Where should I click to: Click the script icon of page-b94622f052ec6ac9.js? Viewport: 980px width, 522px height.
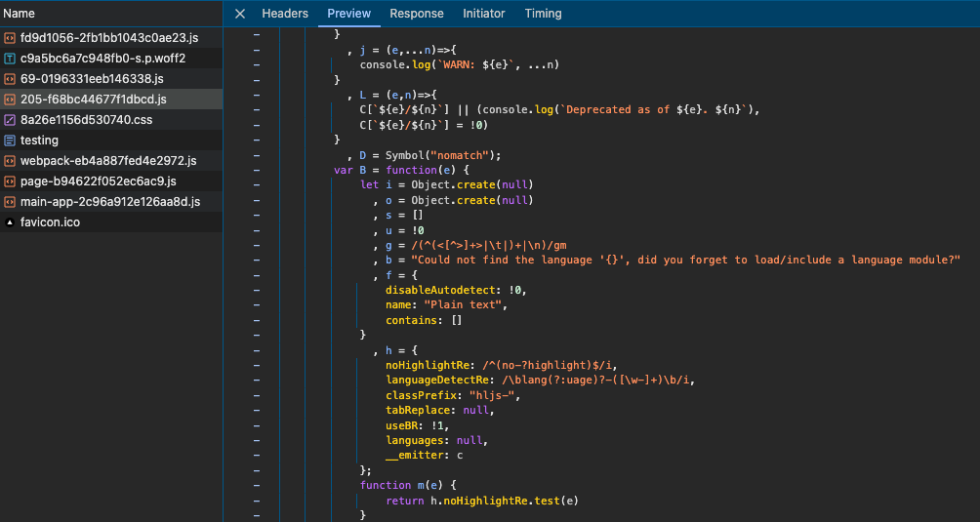[x=10, y=181]
